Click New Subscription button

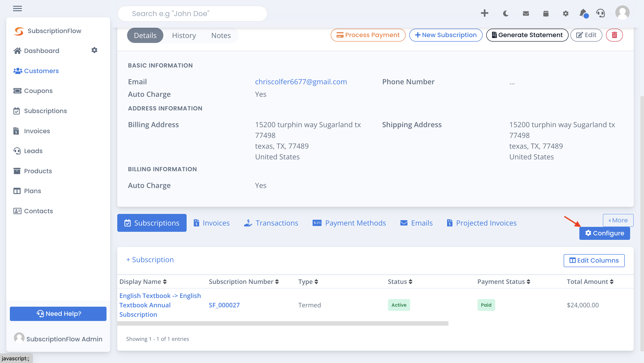pos(446,35)
